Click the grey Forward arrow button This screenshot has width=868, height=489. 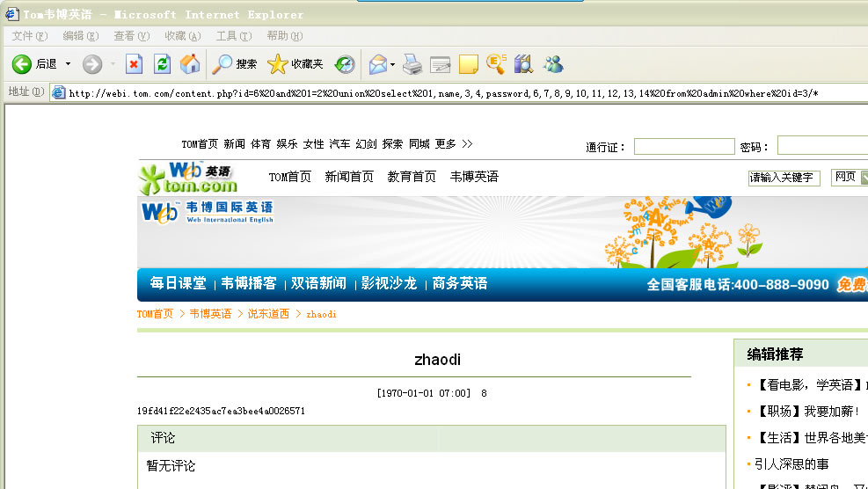pyautogui.click(x=92, y=64)
